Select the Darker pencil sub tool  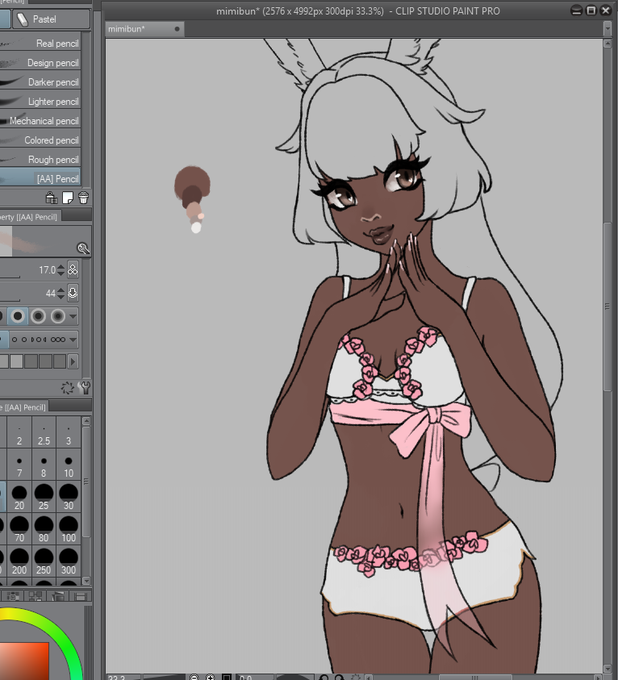(x=40, y=82)
